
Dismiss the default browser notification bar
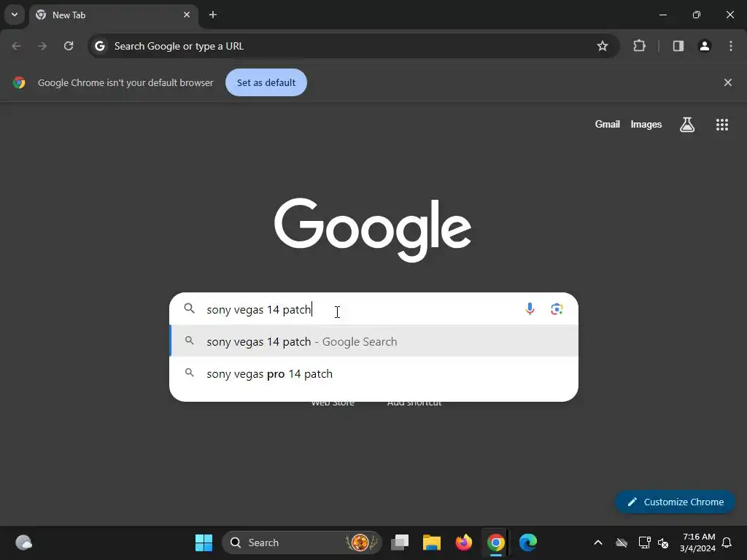[727, 82]
